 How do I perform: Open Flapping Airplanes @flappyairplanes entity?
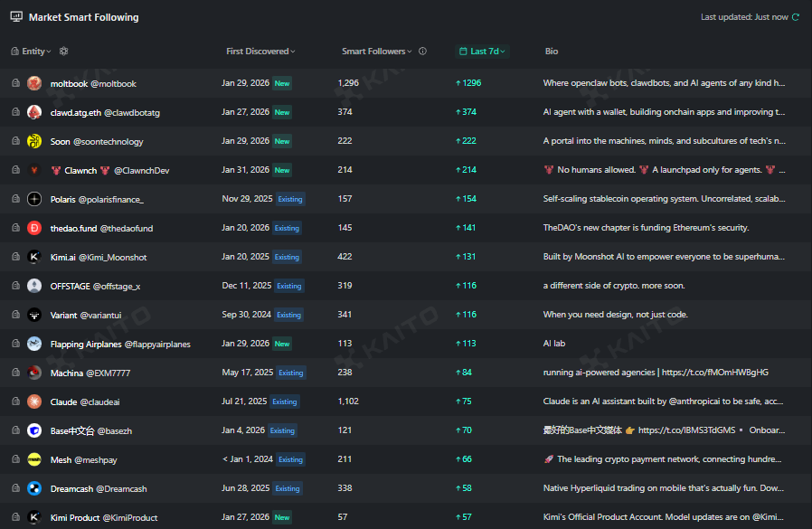tap(120, 344)
